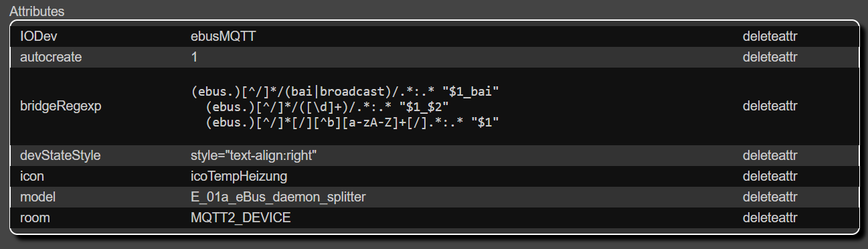
Task: Delete the IODev attribute via deleteattr
Action: 770,37
